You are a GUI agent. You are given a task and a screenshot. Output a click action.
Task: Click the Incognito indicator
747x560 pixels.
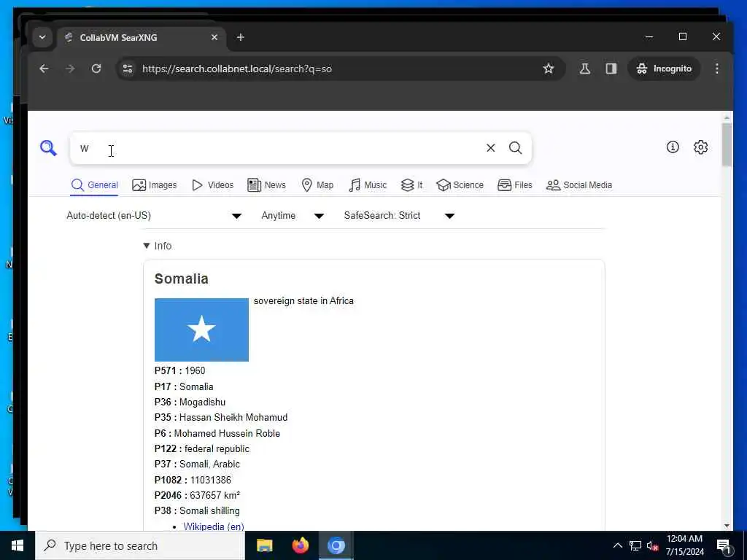pos(664,69)
